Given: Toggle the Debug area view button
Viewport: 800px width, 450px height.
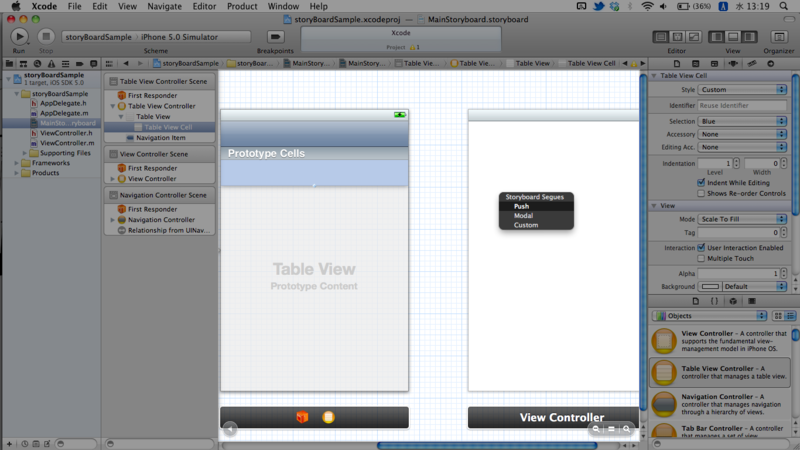Looking at the screenshot, I should click(x=733, y=37).
